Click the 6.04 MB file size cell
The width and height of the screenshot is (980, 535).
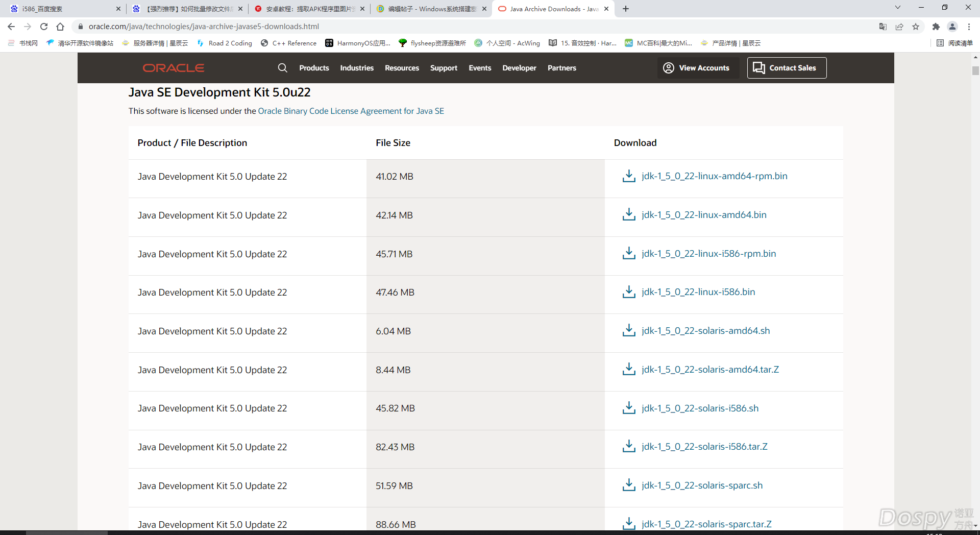[485, 333]
